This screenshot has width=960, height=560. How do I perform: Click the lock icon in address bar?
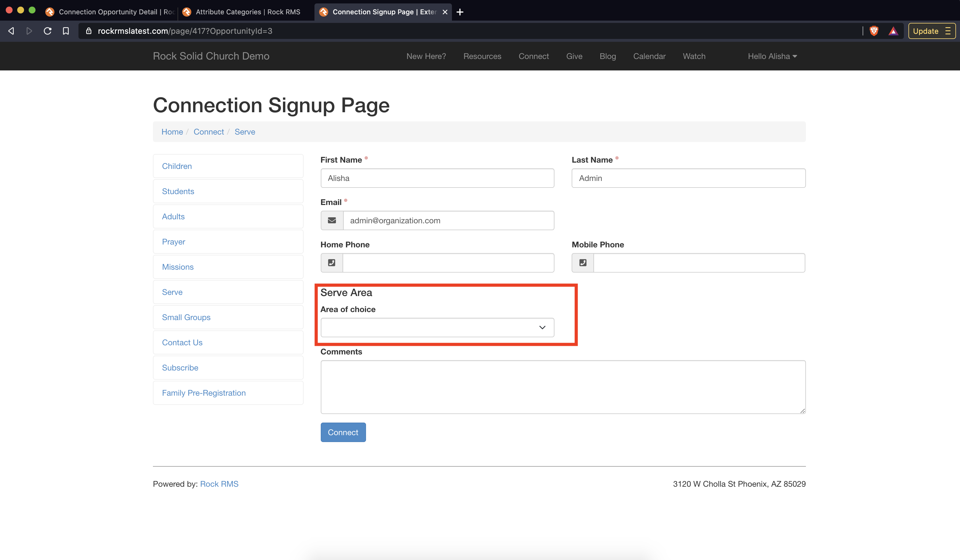(89, 31)
